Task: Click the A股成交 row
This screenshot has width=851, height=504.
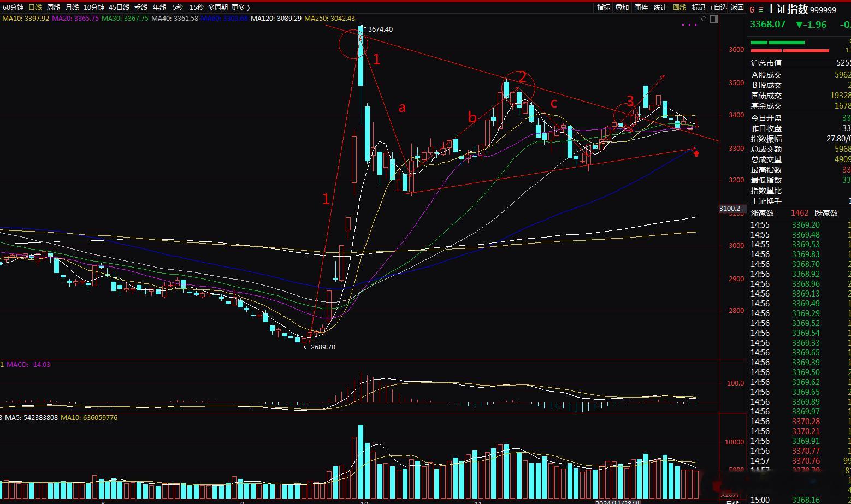Action: tap(800, 74)
